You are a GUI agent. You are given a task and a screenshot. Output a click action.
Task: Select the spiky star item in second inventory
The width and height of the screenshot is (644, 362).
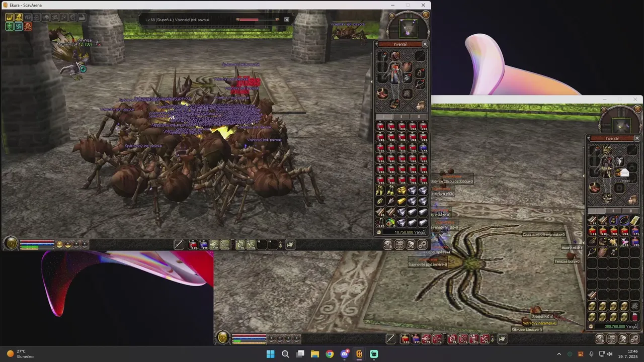click(x=613, y=242)
